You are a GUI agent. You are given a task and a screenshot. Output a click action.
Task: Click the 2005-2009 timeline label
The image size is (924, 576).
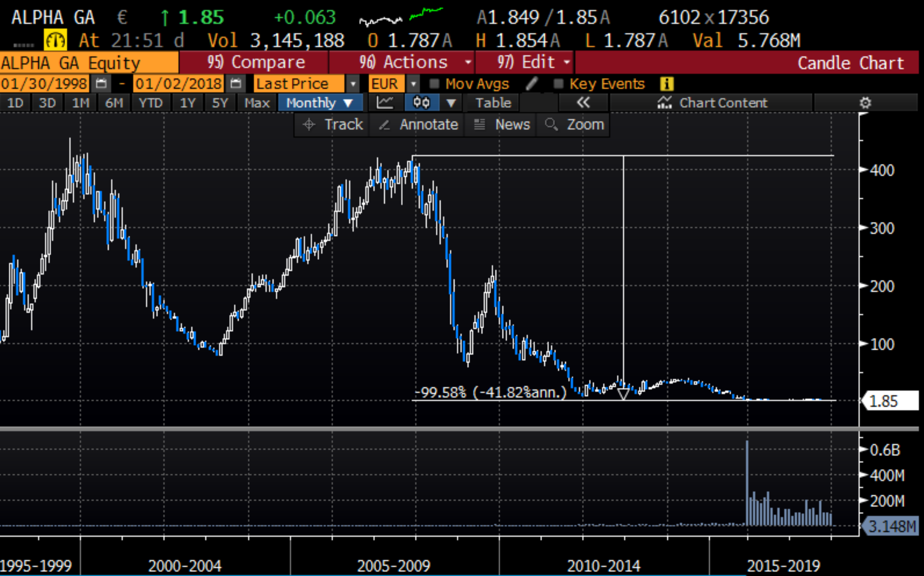pyautogui.click(x=394, y=566)
